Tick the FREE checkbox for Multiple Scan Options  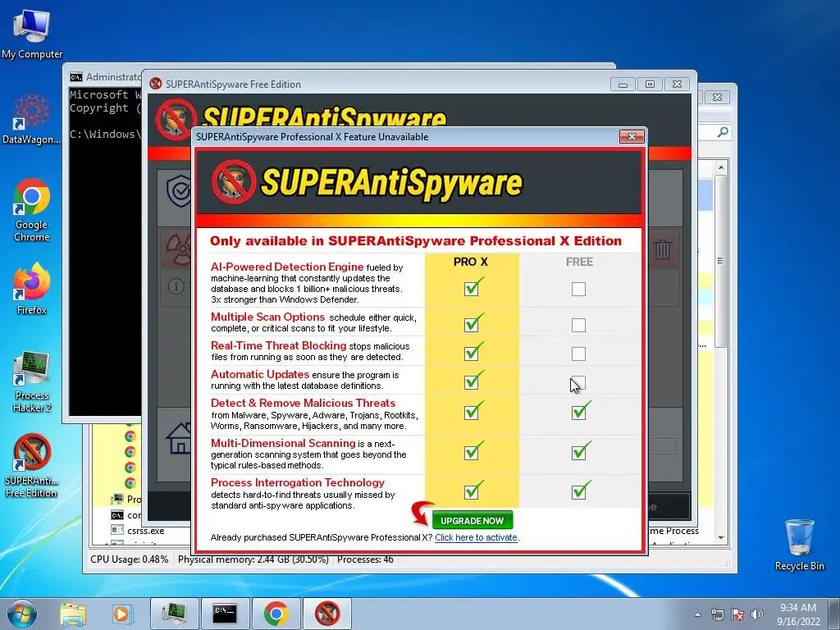point(578,325)
